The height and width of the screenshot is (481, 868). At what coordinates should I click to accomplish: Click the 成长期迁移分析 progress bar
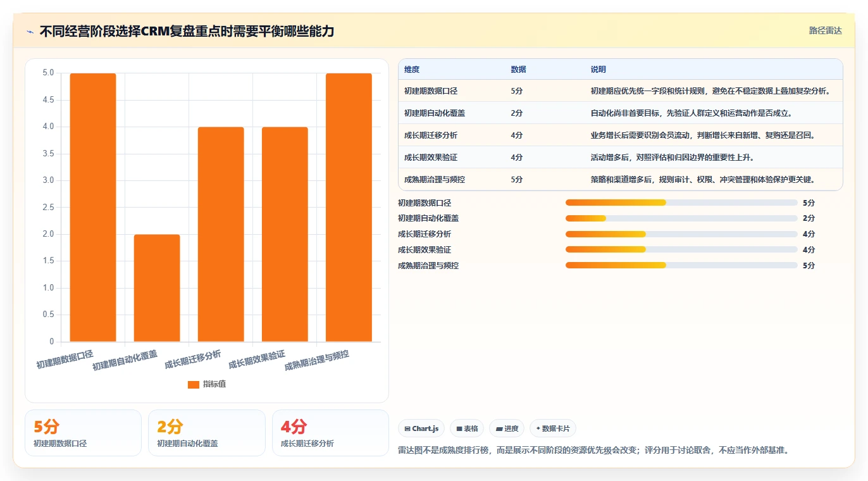coord(681,234)
